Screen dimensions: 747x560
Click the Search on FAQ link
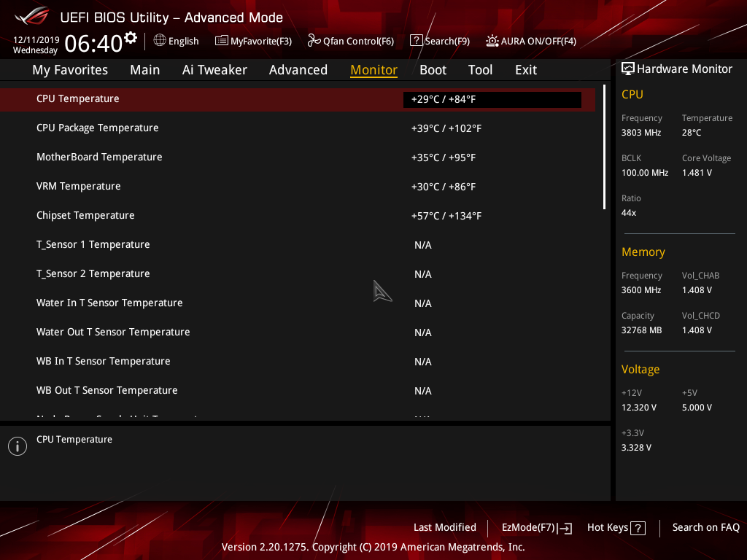point(705,527)
